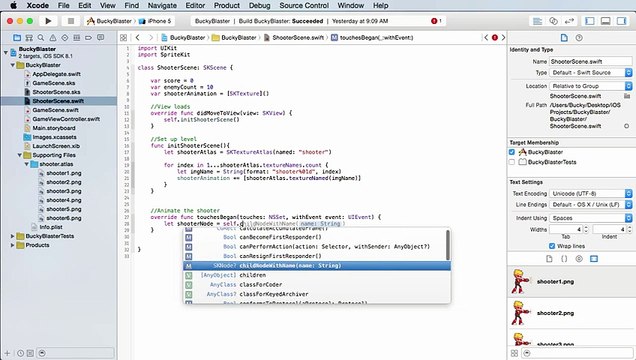Click the Name field in File inspector
Screen dimensions: 636x360
point(591,62)
